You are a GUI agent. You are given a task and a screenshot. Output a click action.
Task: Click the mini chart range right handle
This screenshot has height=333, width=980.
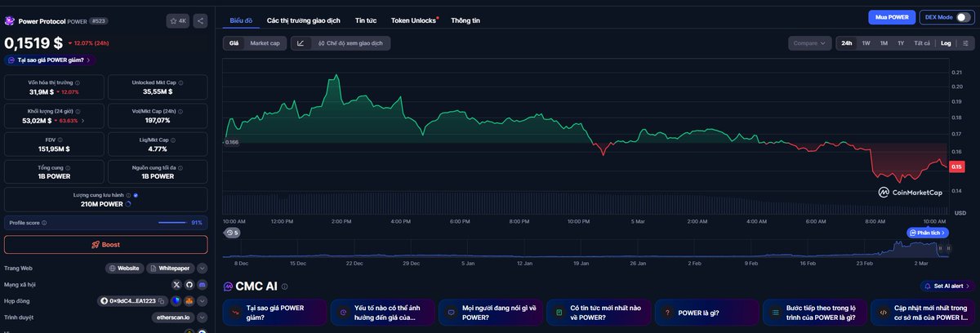[x=947, y=246]
